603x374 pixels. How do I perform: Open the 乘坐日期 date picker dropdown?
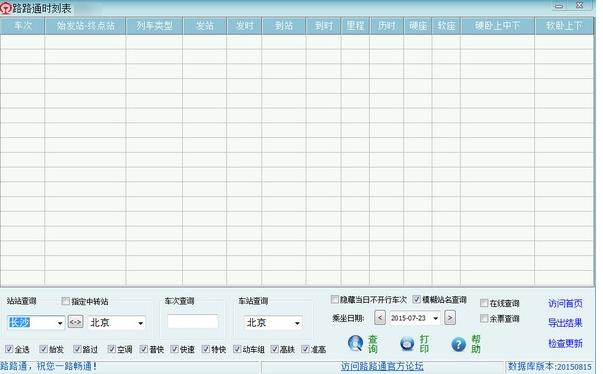point(435,318)
